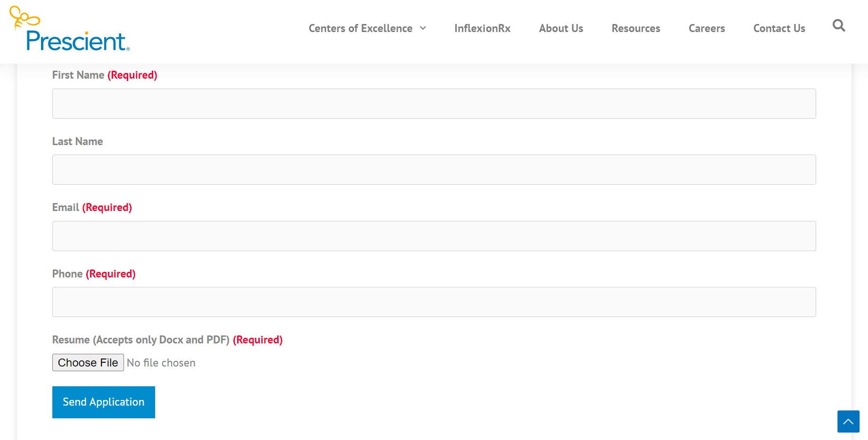Go to the InflexionRx page

tap(482, 28)
